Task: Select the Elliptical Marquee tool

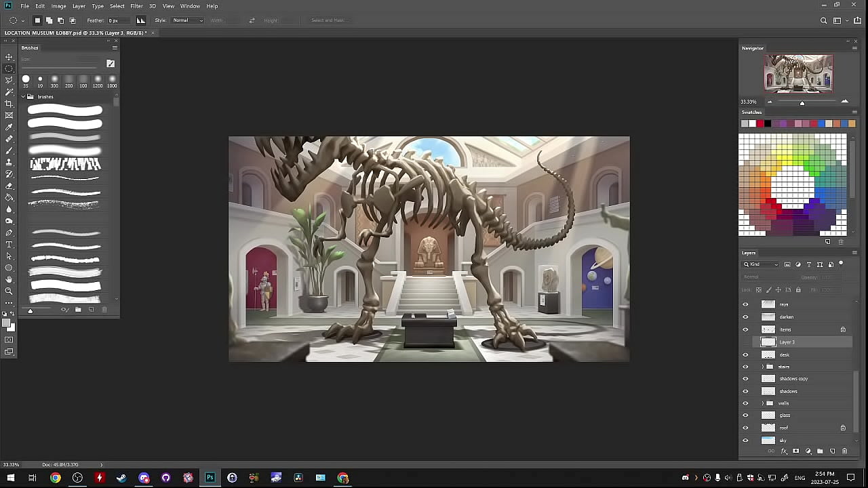Action: [9, 68]
